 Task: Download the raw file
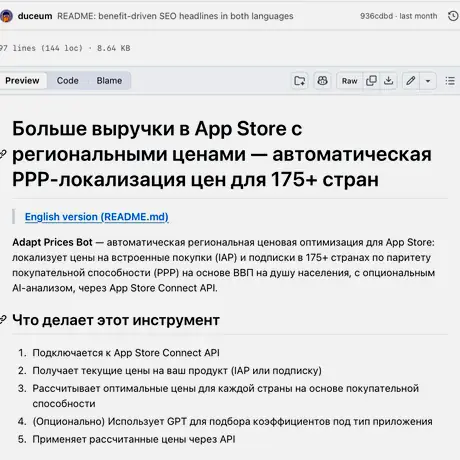388,81
